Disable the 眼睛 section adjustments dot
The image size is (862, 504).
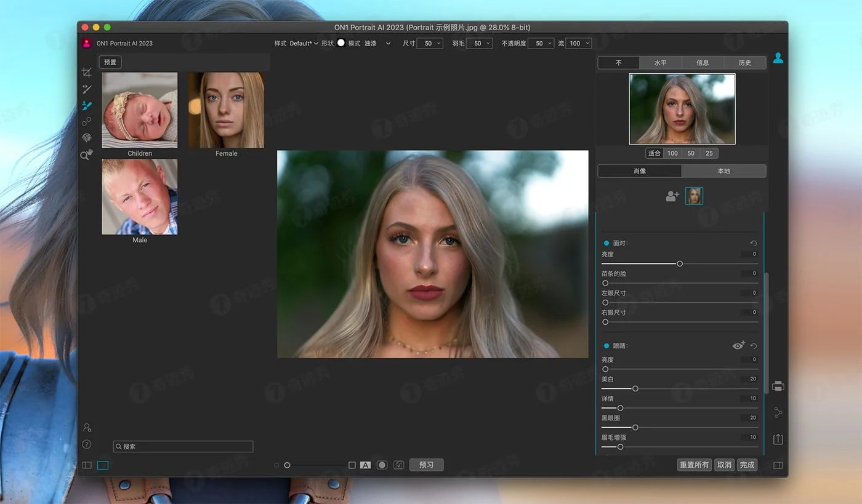[606, 346]
